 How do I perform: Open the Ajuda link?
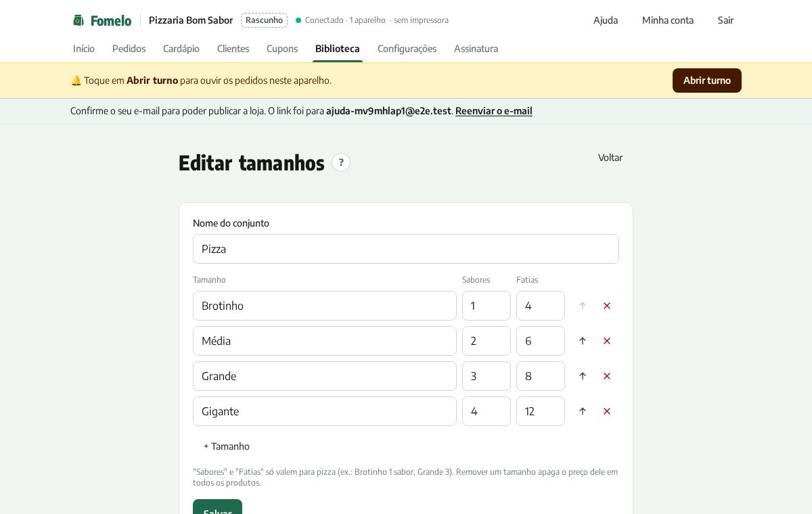pyautogui.click(x=606, y=20)
